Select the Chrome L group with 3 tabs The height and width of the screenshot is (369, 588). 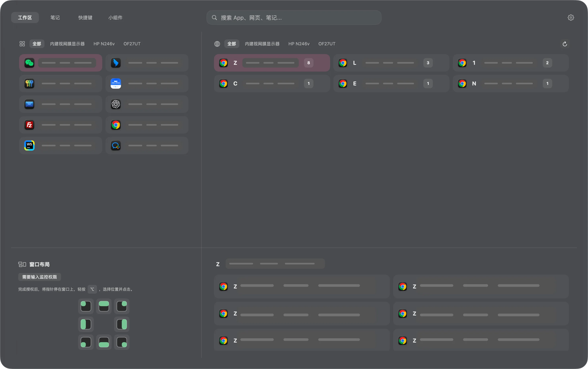click(391, 63)
